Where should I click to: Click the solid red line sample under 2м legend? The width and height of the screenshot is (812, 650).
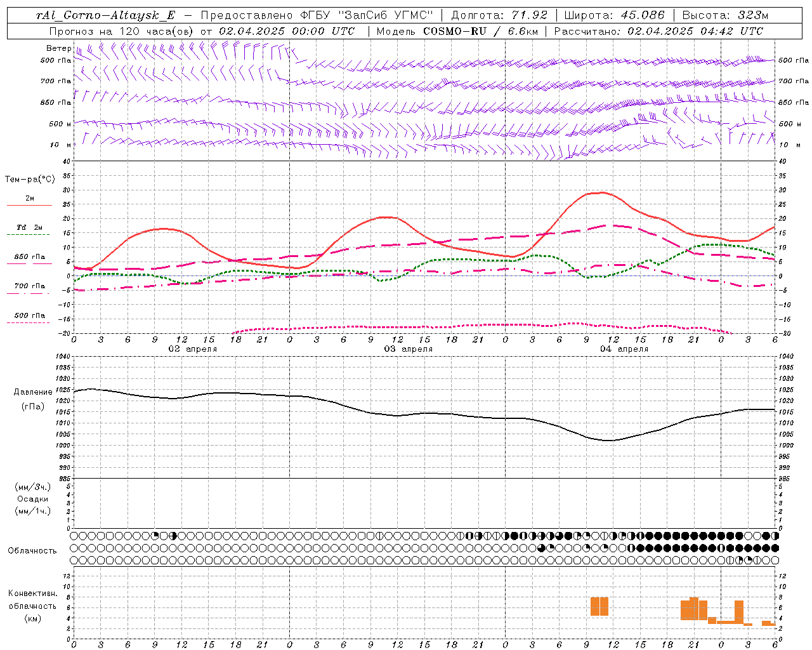29,205
